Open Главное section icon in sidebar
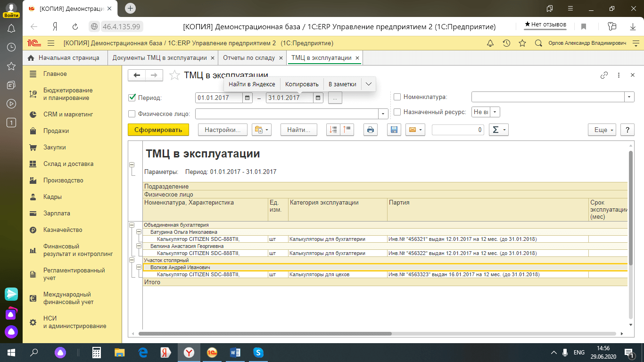 [x=33, y=74]
